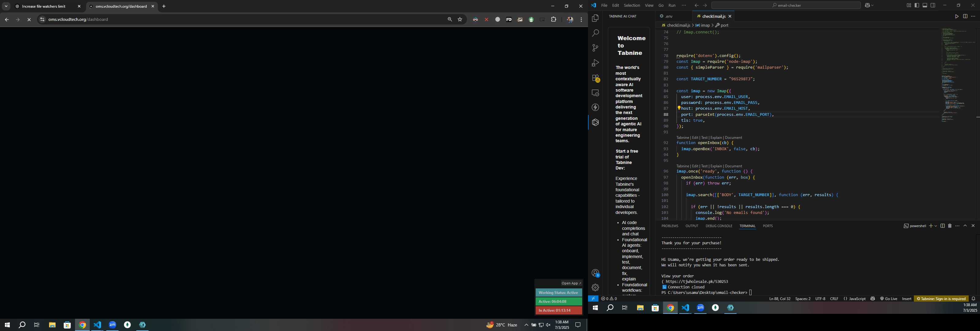The image size is (980, 331).
Task: Click the imap breadcrumb
Action: 703,25
